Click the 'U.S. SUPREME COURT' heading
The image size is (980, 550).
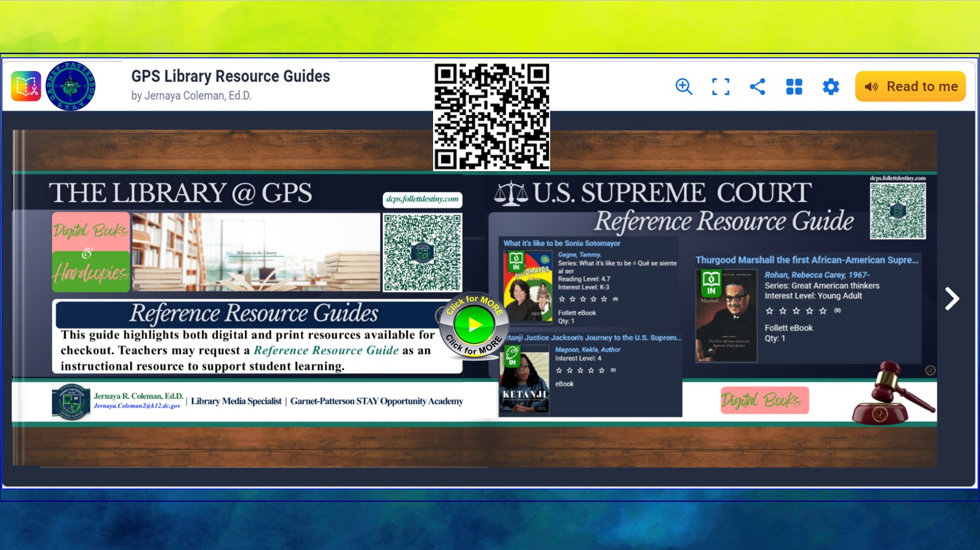tap(672, 193)
